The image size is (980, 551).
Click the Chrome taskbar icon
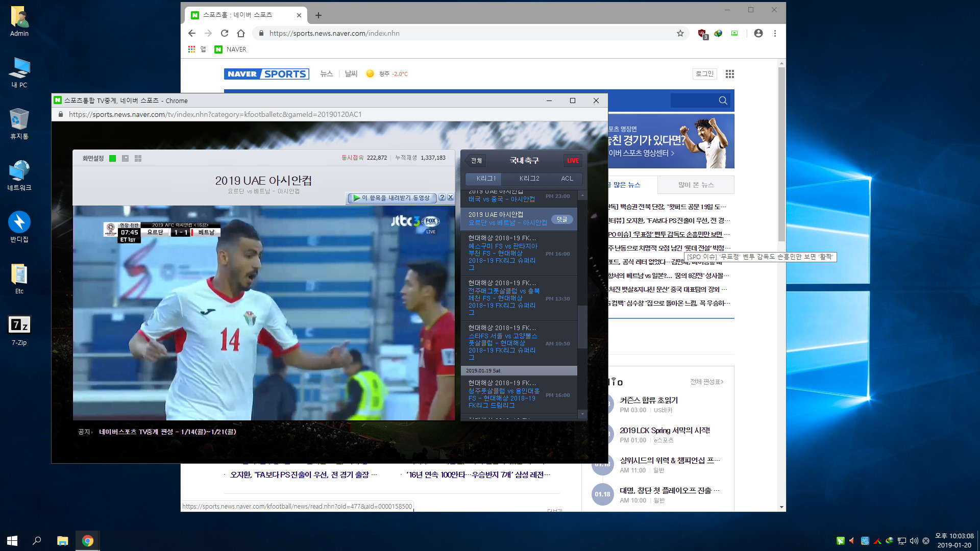coord(88,541)
